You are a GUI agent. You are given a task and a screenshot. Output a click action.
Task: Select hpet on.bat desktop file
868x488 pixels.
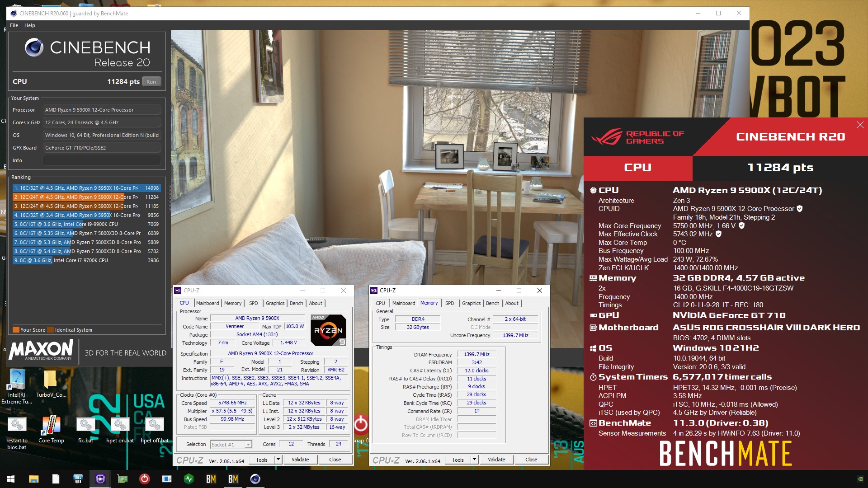point(120,430)
